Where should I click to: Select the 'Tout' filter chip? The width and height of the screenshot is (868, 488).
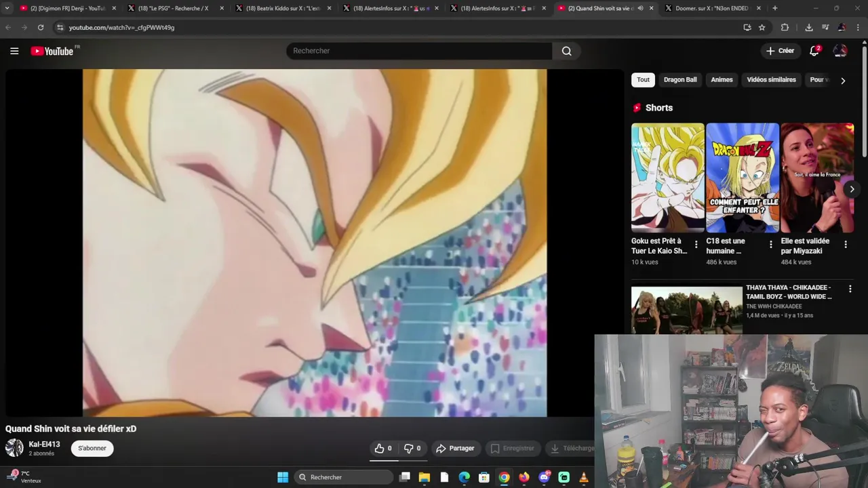[x=643, y=80]
